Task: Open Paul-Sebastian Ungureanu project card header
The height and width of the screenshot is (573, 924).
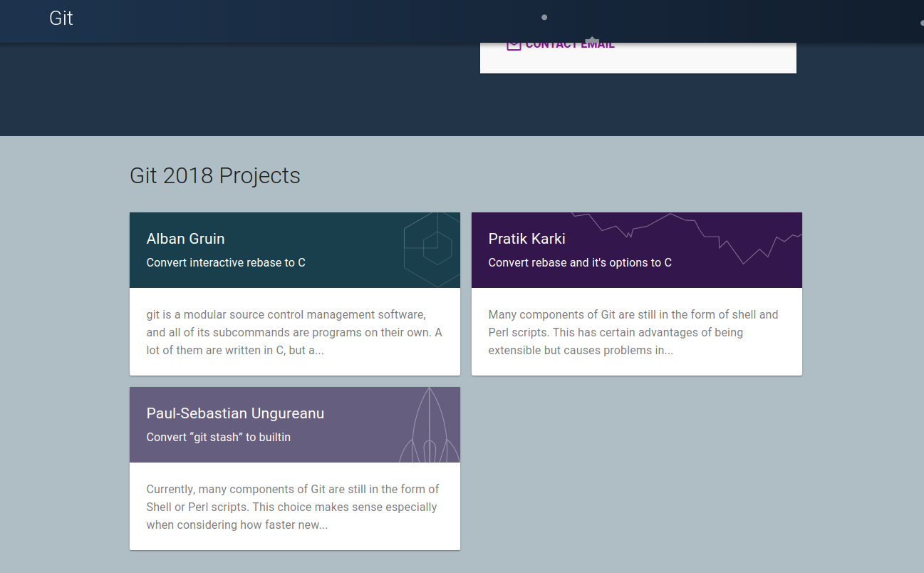Action: tap(295, 425)
